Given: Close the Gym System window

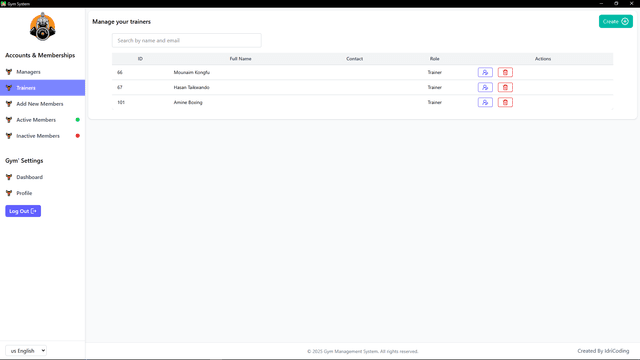Looking at the screenshot, I should coord(631,3).
